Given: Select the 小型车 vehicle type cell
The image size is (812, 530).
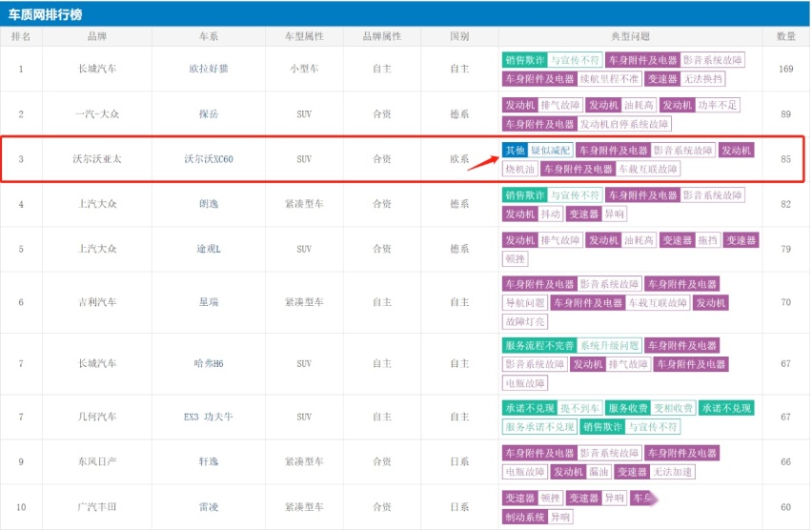Looking at the screenshot, I should click(304, 69).
